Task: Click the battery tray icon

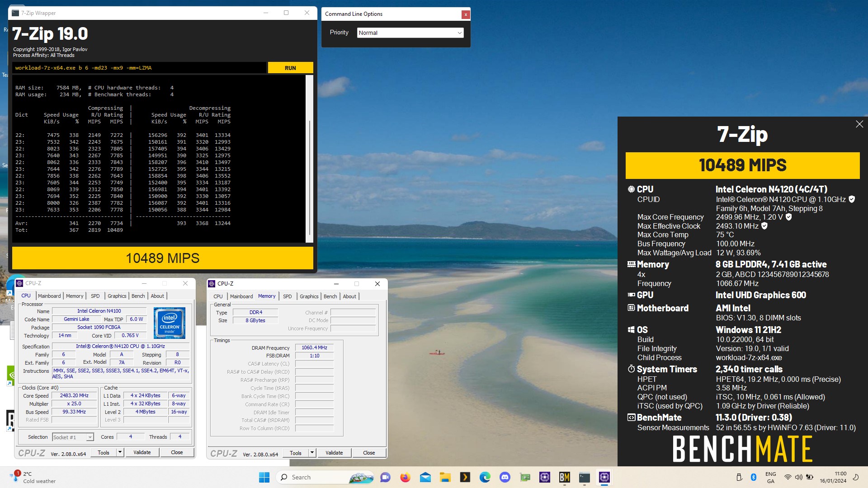Action: point(810,477)
